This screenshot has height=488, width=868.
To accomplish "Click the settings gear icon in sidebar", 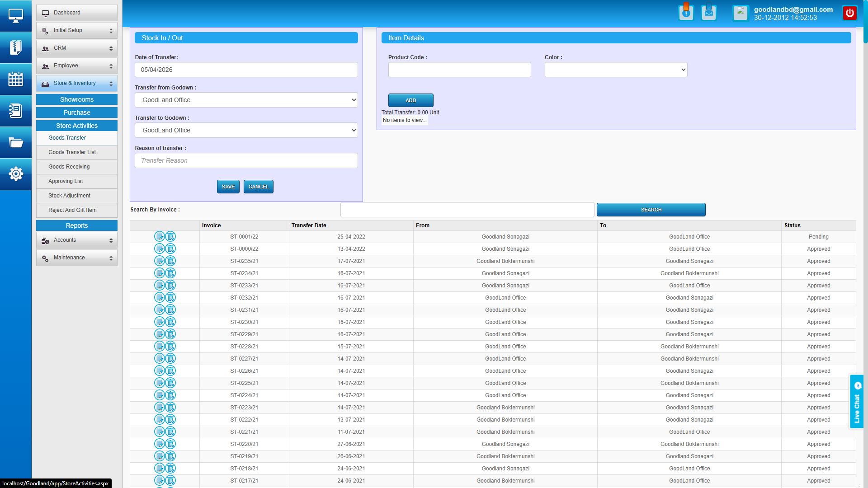I will pyautogui.click(x=16, y=174).
